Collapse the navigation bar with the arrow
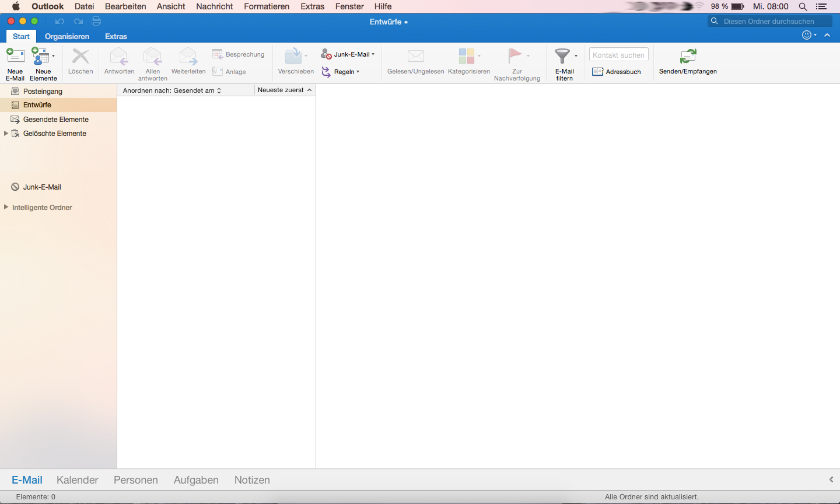 [x=831, y=480]
